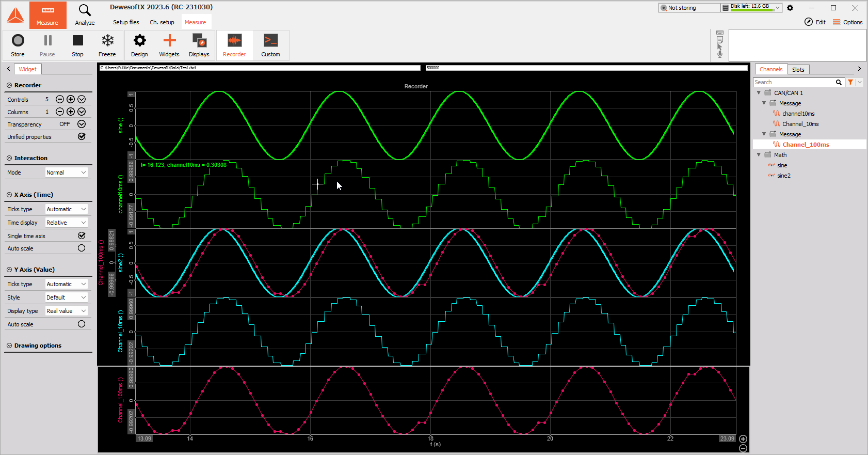Enable Y Axis Auto scale
The image size is (868, 455).
coord(82,324)
